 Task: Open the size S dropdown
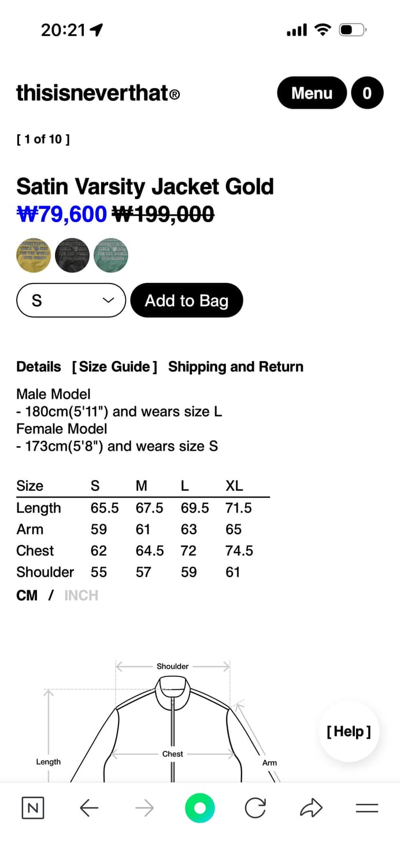(x=71, y=300)
